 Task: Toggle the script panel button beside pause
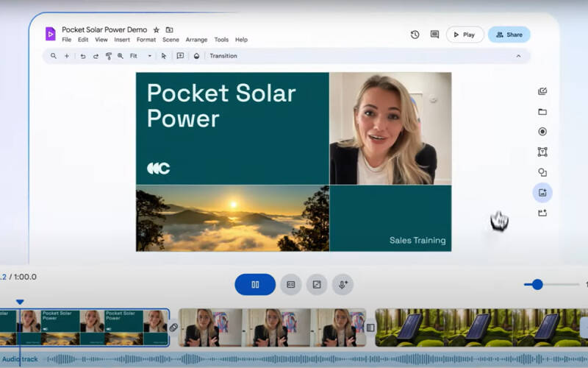point(291,285)
